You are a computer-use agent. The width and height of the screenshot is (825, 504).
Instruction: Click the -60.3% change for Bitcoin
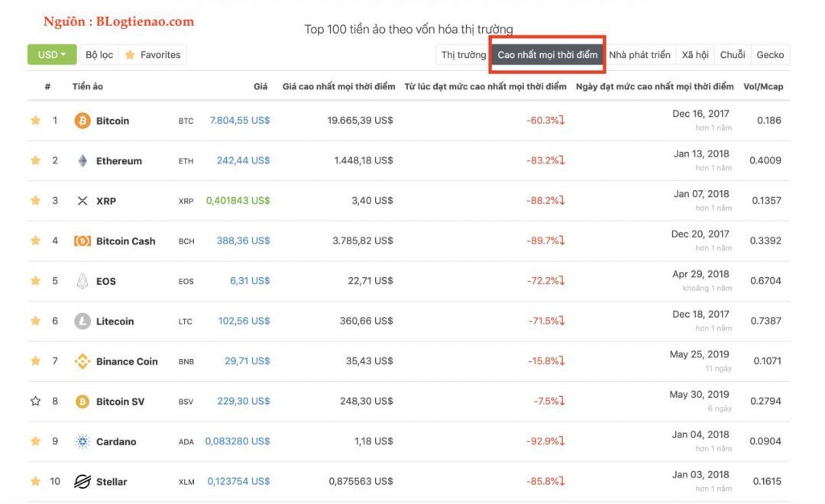point(545,120)
